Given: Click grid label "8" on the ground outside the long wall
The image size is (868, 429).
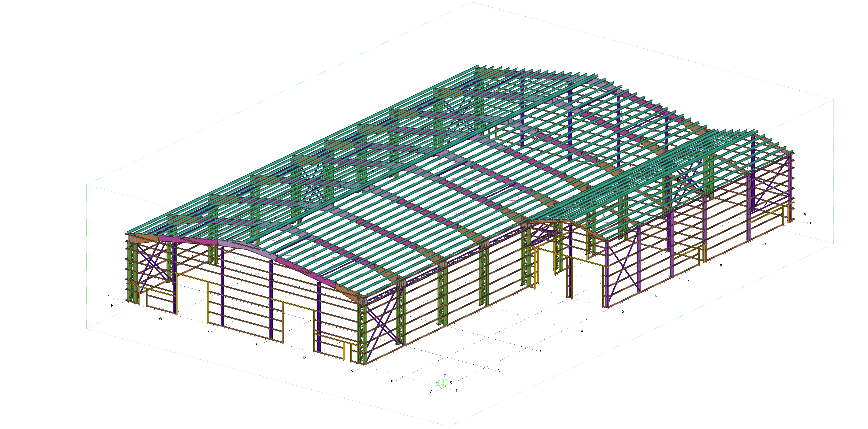Looking at the screenshot, I should tap(721, 265).
